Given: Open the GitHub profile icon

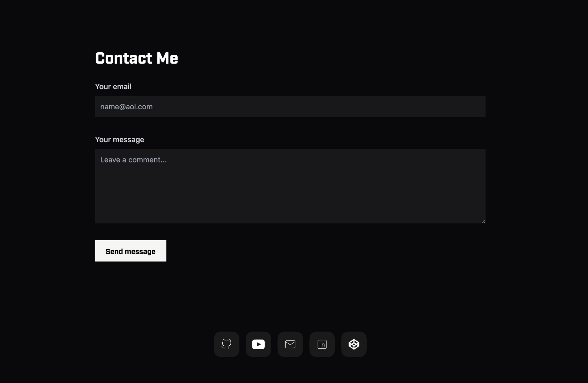Looking at the screenshot, I should [226, 344].
